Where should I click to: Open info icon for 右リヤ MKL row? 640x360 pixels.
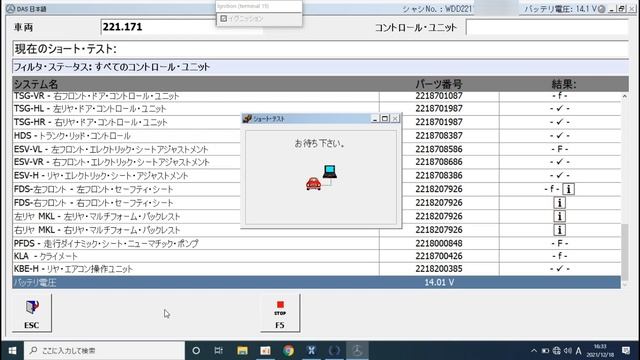pyautogui.click(x=560, y=230)
